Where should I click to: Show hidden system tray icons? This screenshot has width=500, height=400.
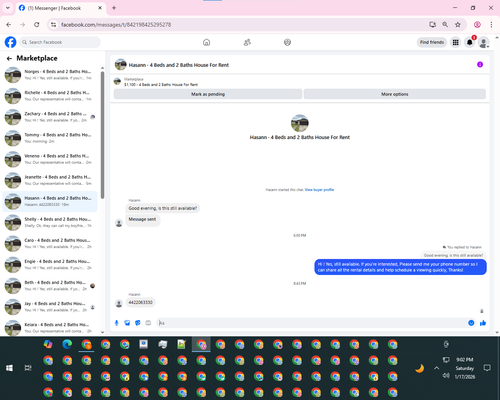click(x=437, y=368)
